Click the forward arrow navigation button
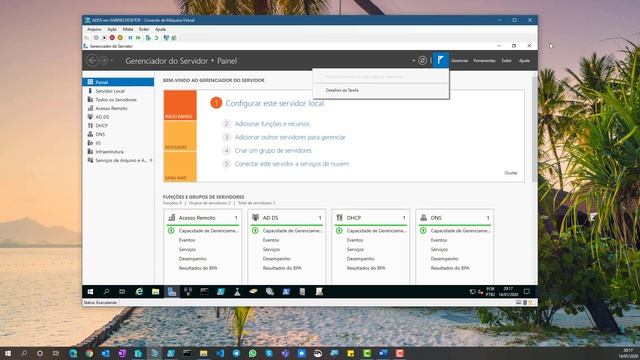 click(x=103, y=60)
